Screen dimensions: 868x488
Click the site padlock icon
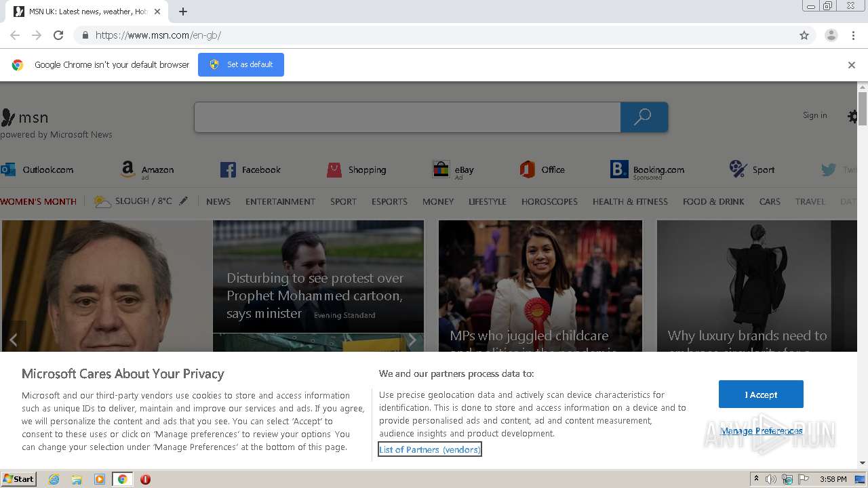[85, 35]
